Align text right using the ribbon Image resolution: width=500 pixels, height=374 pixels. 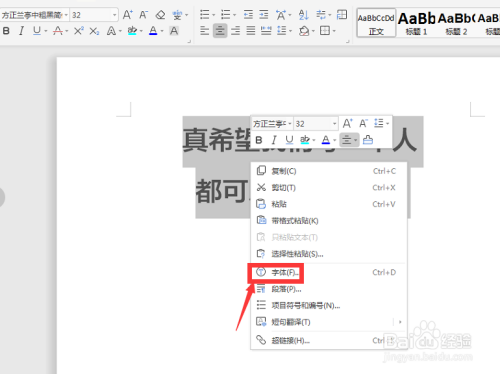click(235, 31)
